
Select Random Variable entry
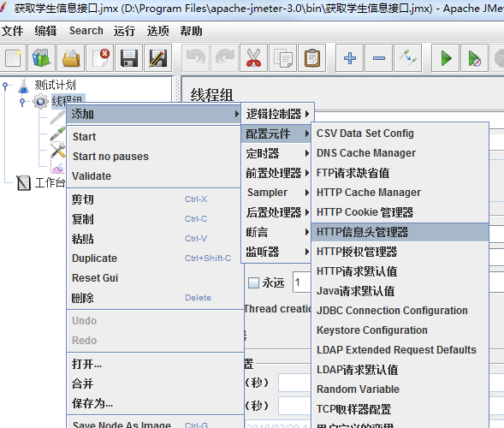[400, 389]
